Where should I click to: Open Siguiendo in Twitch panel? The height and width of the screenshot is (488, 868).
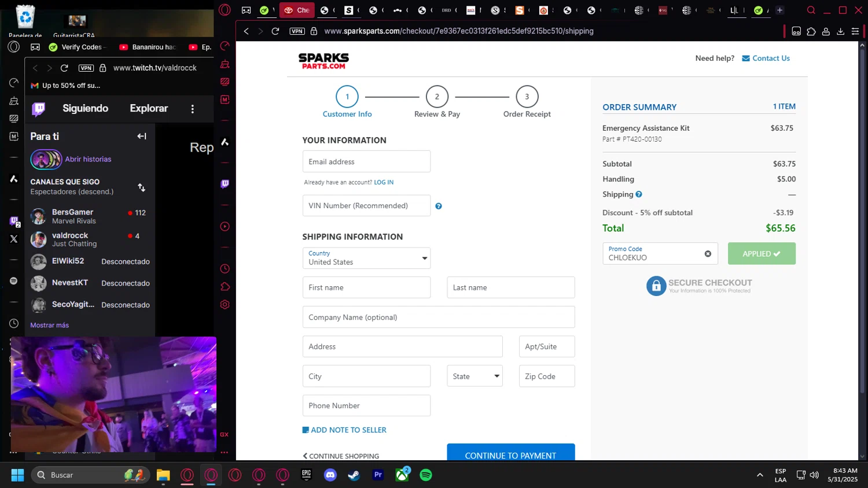[x=85, y=109]
